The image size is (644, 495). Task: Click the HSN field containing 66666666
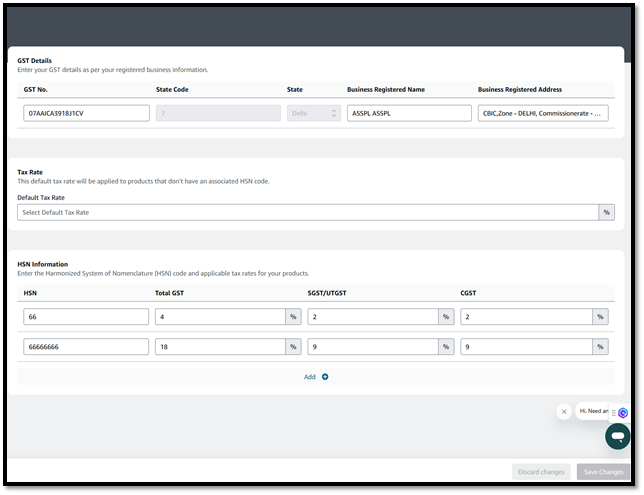[x=86, y=347]
